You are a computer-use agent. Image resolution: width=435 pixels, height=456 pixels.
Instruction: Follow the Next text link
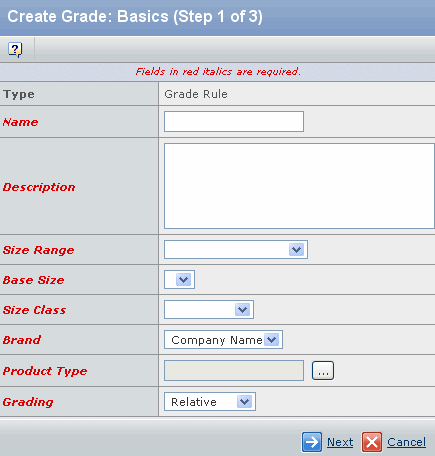(340, 442)
